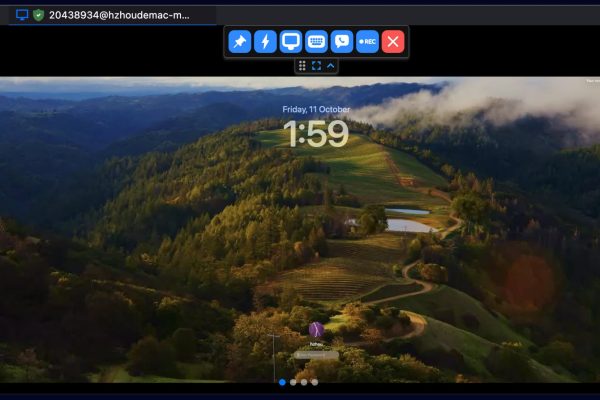Start recording with the REC button
This screenshot has height=400, width=600.
click(x=367, y=41)
